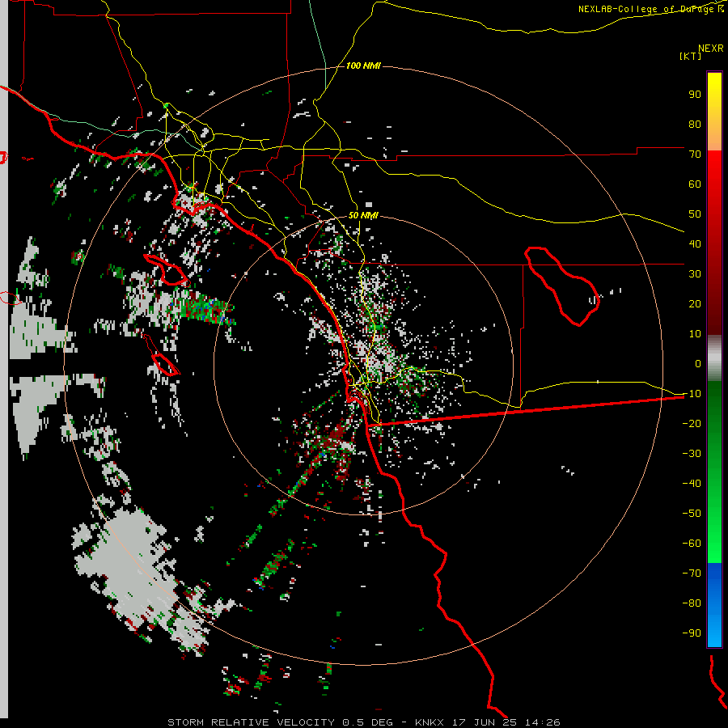Click the Salton Sea outline on the map
This screenshot has width=728, height=728.
[x=561, y=286]
